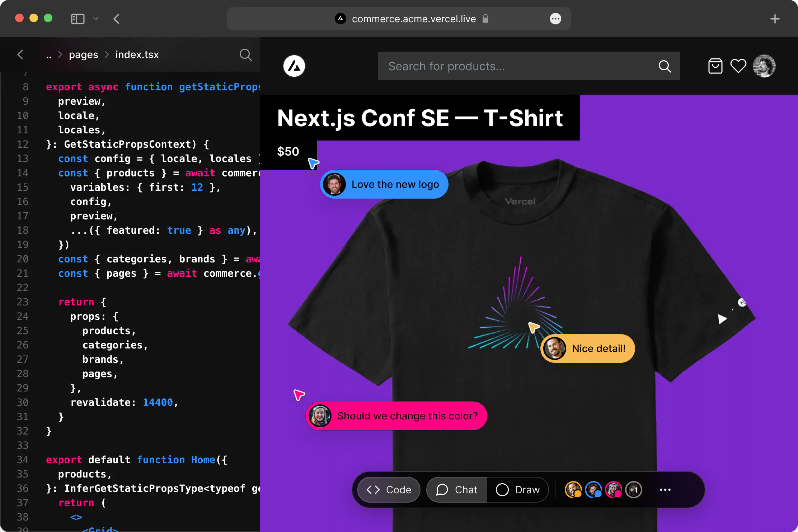
Task: Open the Love the new logo comment
Action: (x=384, y=184)
